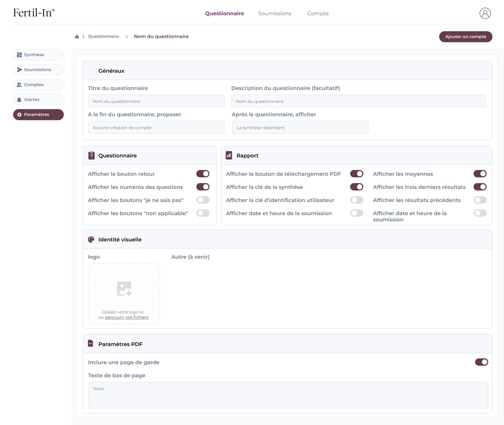Go to Soumissions in the top navigation
Image resolution: width=504 pixels, height=425 pixels.
click(275, 13)
